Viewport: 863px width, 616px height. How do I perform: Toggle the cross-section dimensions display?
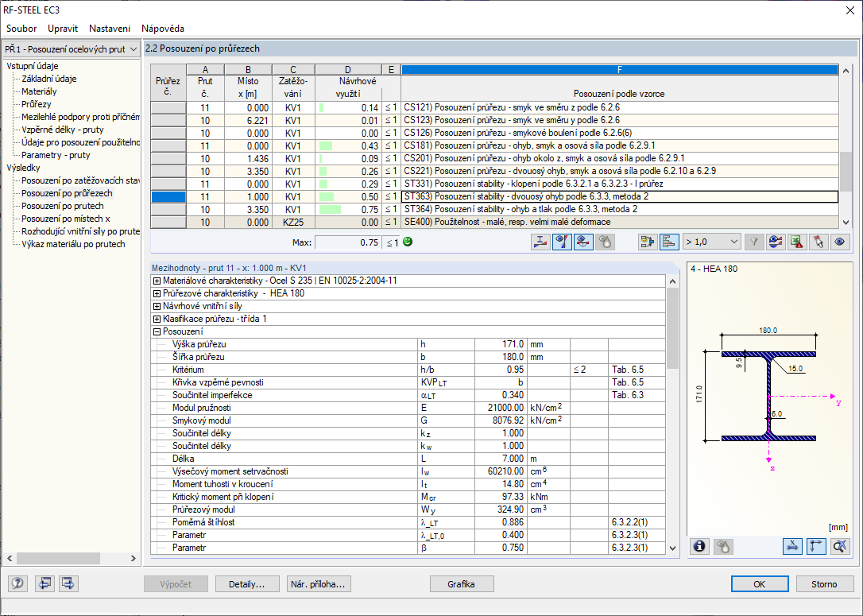[x=793, y=546]
